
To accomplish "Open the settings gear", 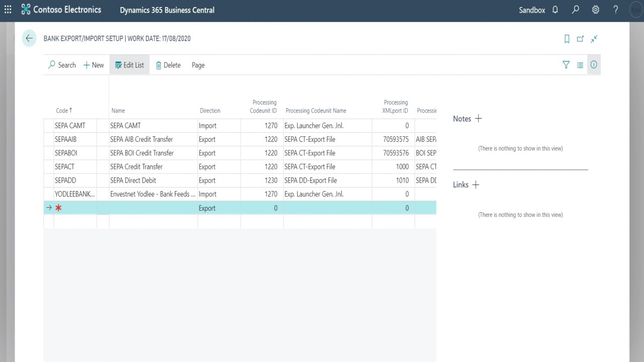I will (596, 10).
